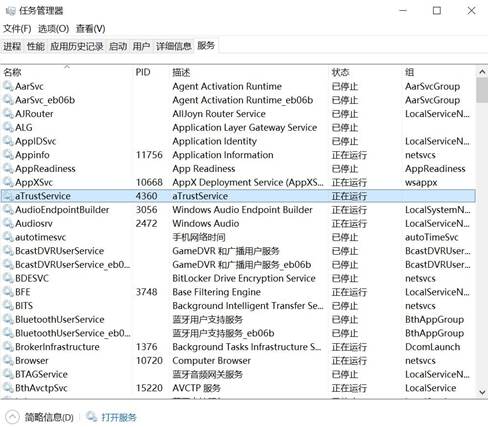The image size is (488, 427).
Task: Select the BFE service row
Action: pos(238,292)
